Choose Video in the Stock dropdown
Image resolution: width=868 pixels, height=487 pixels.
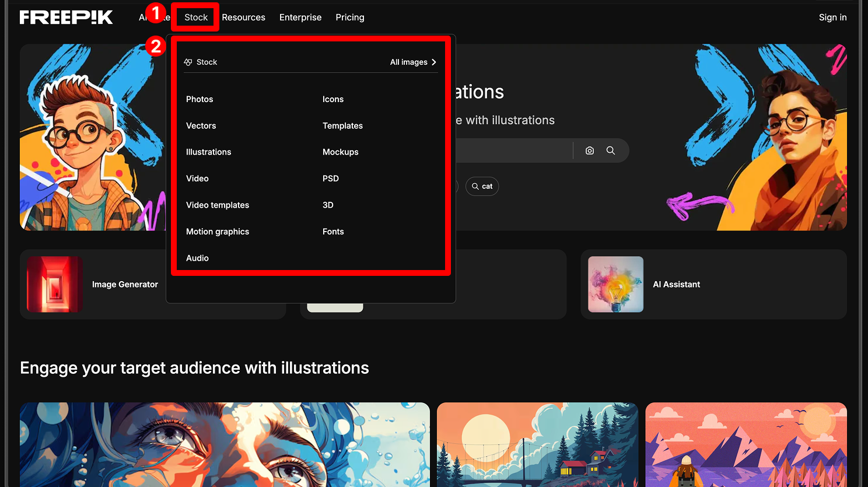(x=197, y=178)
